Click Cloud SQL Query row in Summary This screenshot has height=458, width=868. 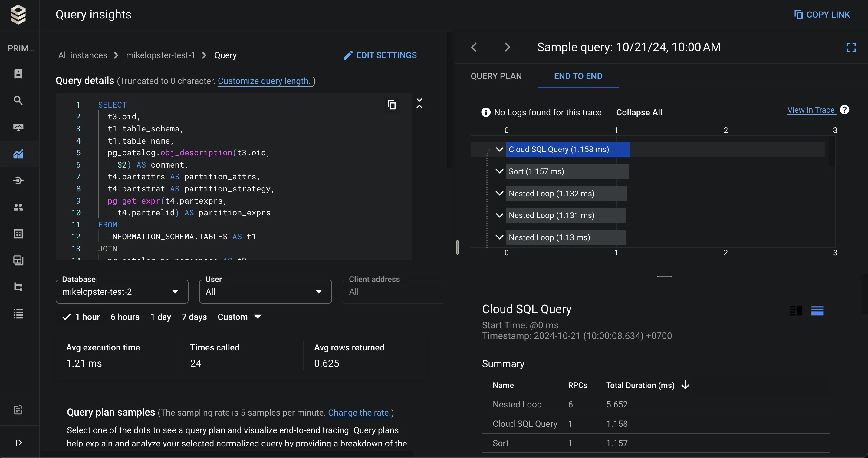656,424
